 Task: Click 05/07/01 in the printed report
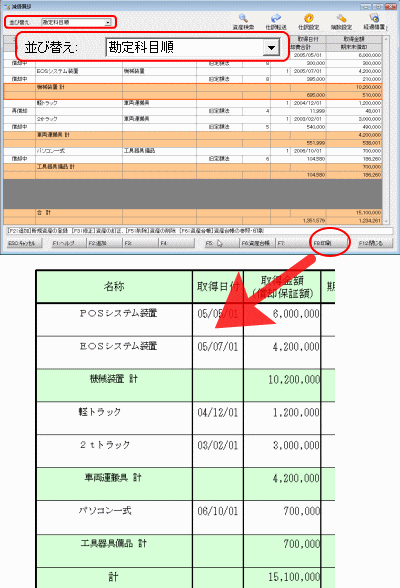click(x=218, y=346)
